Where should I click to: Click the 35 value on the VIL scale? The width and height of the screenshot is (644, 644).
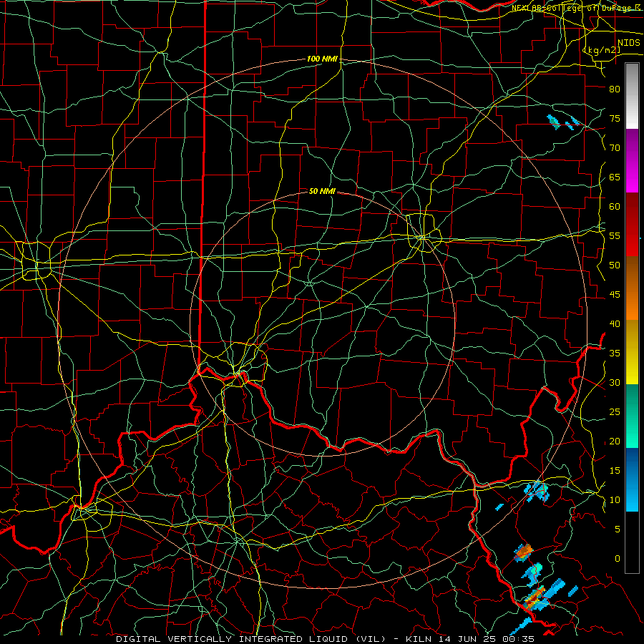point(615,353)
